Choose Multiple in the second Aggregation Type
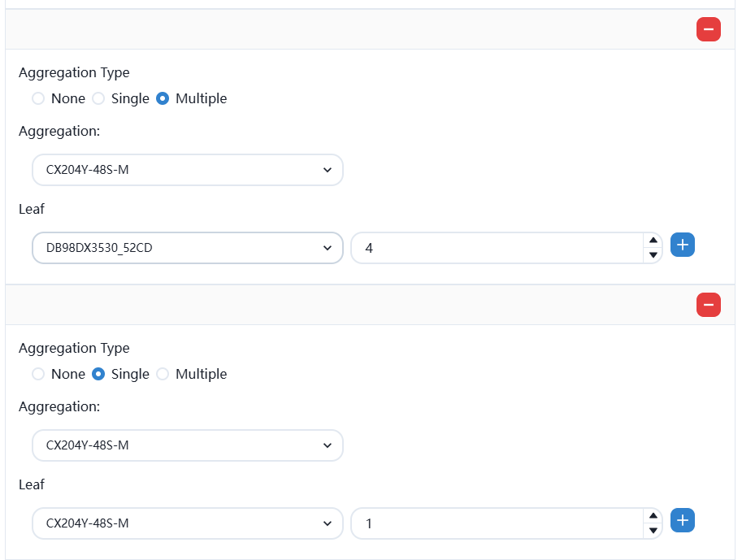The image size is (742, 560). [163, 374]
